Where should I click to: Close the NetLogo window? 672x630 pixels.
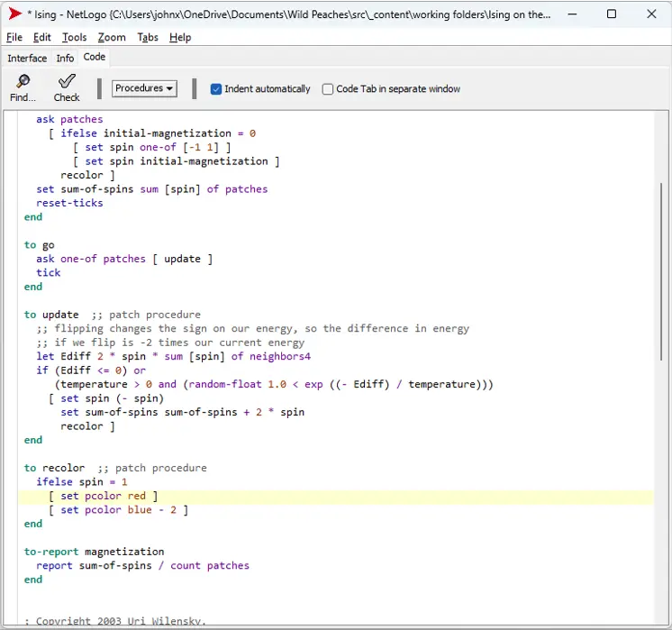(651, 14)
